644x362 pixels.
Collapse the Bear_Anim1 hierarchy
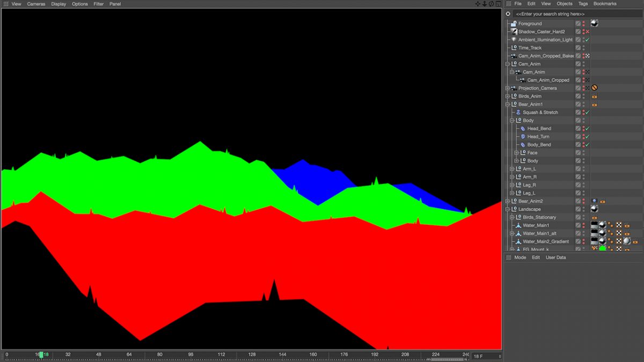[x=508, y=105]
